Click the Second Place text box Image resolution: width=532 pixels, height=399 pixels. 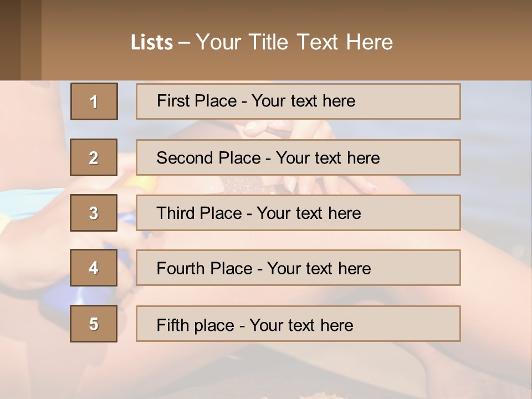[x=298, y=157]
